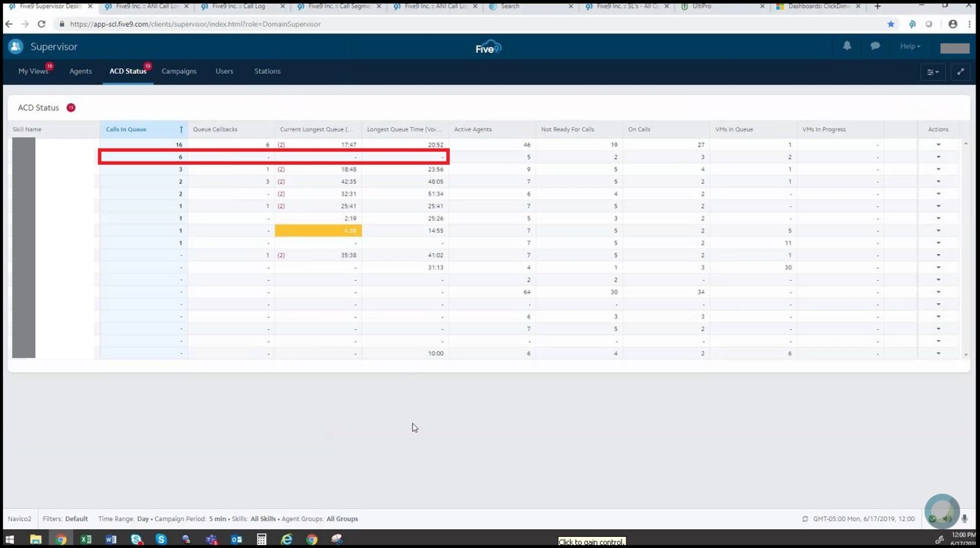The height and width of the screenshot is (548, 980).
Task: Open view settings sliders dropdown
Action: 933,72
